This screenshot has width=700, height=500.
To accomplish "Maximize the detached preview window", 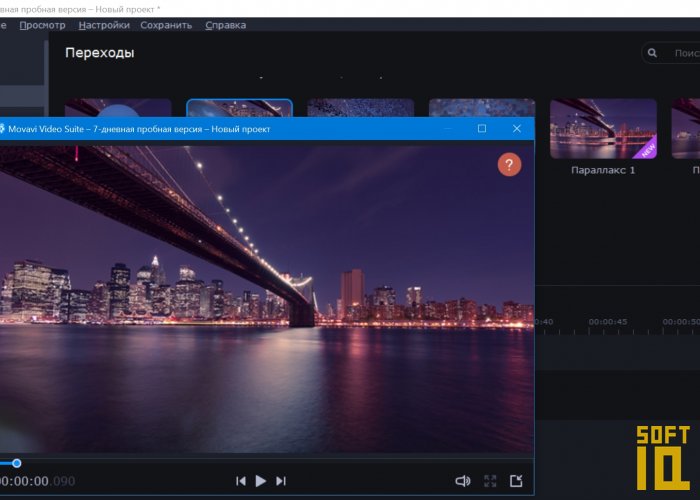I will [482, 129].
